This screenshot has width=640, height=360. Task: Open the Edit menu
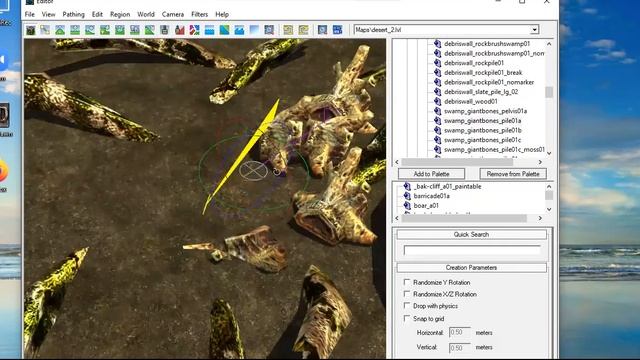pos(97,14)
